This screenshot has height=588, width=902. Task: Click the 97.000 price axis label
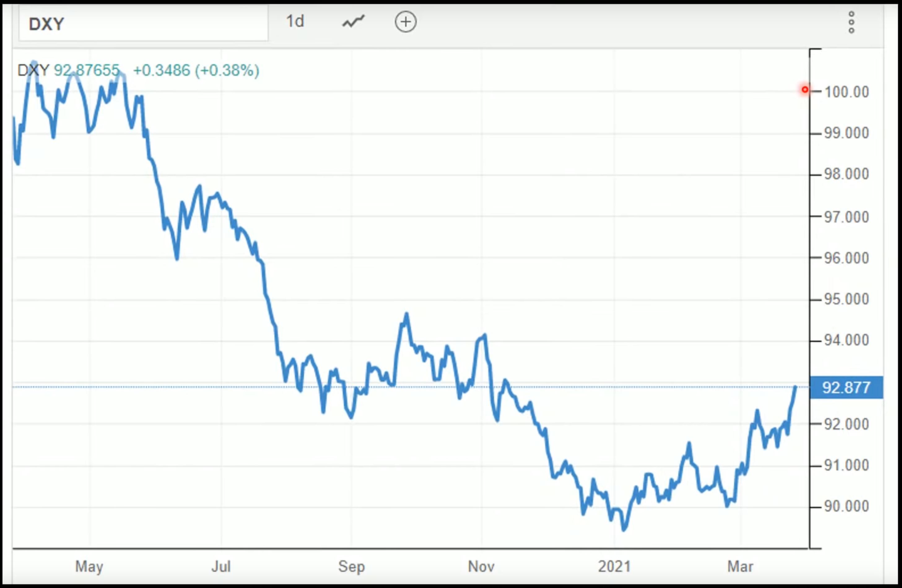click(x=847, y=217)
